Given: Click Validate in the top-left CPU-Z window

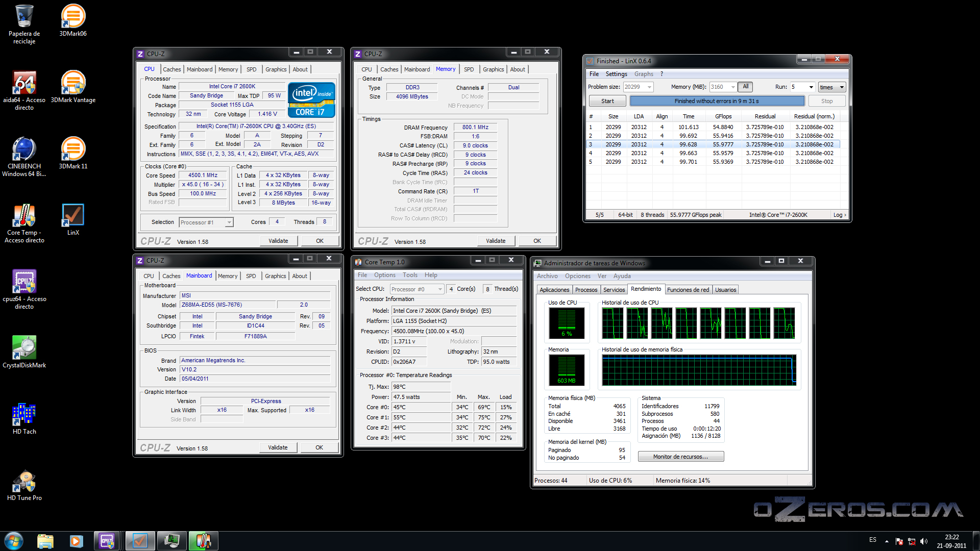Looking at the screenshot, I should [x=278, y=241].
